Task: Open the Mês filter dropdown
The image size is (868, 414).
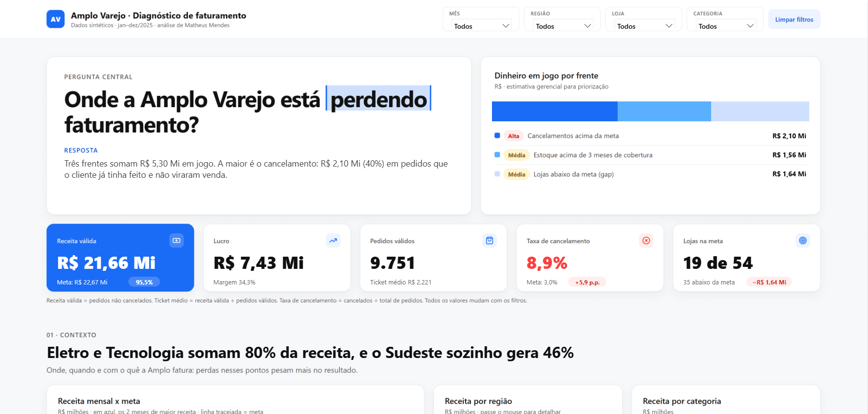Action: coord(481,26)
